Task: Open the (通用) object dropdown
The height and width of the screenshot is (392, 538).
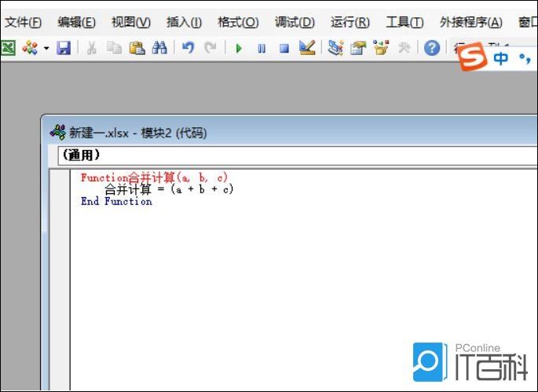Action: click(x=298, y=156)
